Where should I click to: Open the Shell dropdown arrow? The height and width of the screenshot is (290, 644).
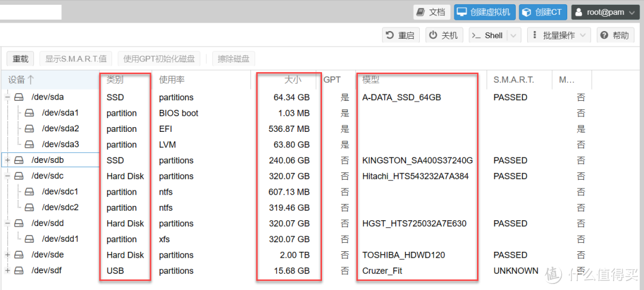[514, 35]
